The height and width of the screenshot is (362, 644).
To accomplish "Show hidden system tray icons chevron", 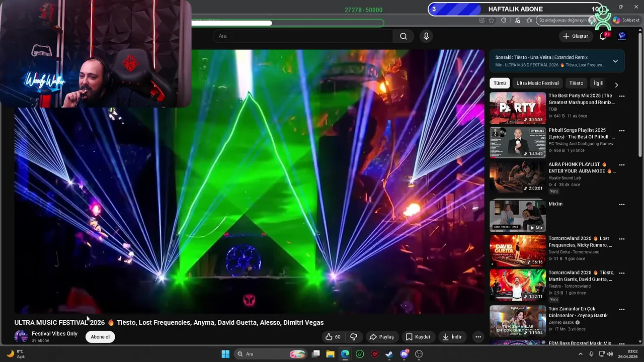I will tap(580, 354).
